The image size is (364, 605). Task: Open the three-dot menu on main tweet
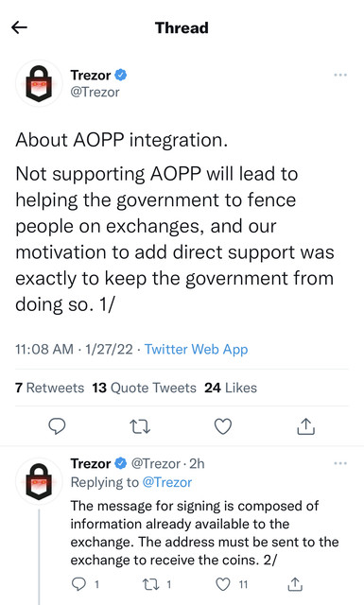[340, 75]
